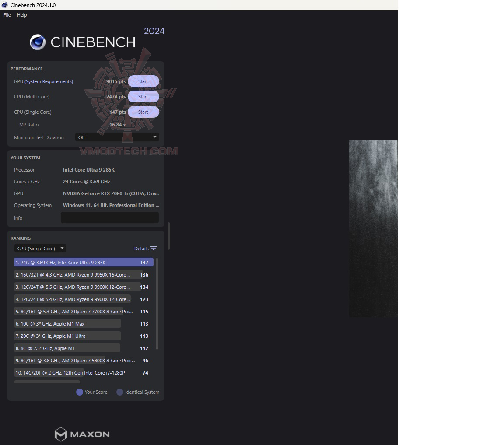Click the ranking list scrollbar
504x445 pixels.
point(157,303)
